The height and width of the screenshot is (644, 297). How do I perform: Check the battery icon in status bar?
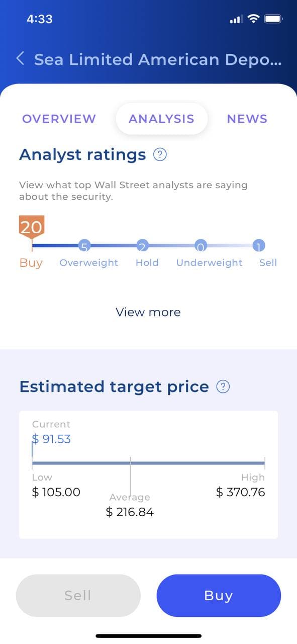(274, 19)
